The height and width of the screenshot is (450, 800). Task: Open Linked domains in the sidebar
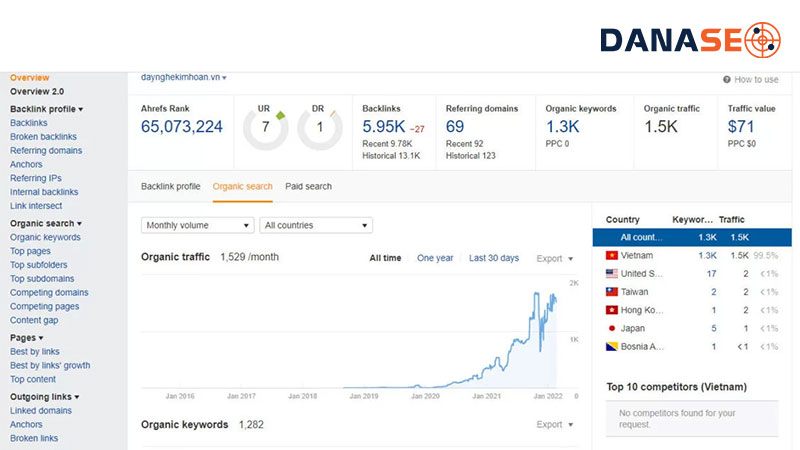click(x=41, y=411)
